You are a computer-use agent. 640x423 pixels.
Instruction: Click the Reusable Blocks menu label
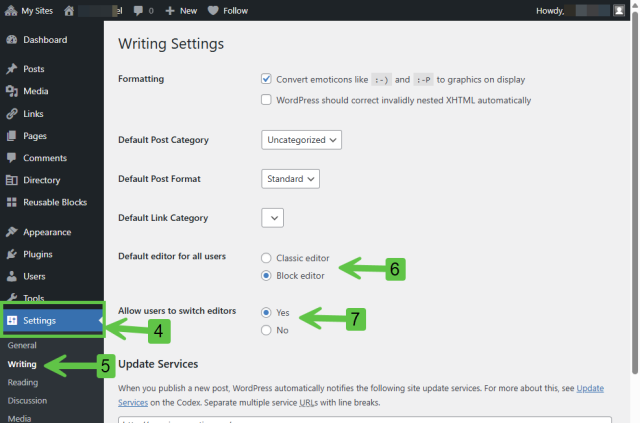(55, 202)
